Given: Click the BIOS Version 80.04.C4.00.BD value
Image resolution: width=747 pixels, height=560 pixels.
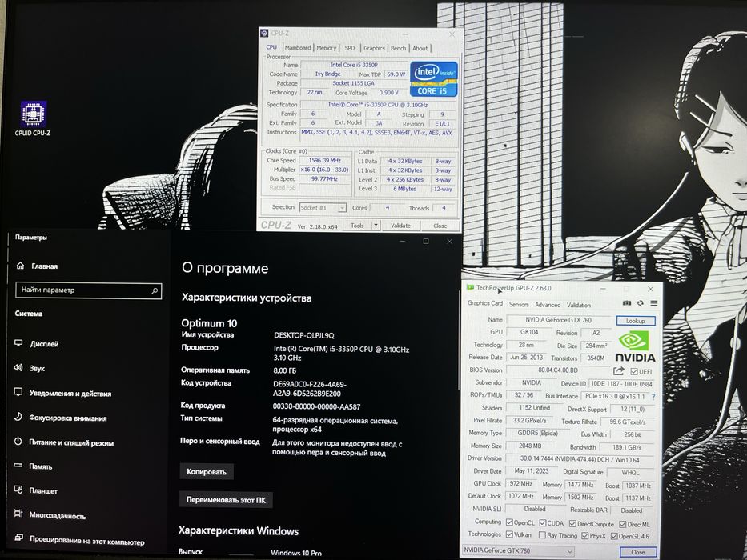Looking at the screenshot, I should click(x=558, y=370).
